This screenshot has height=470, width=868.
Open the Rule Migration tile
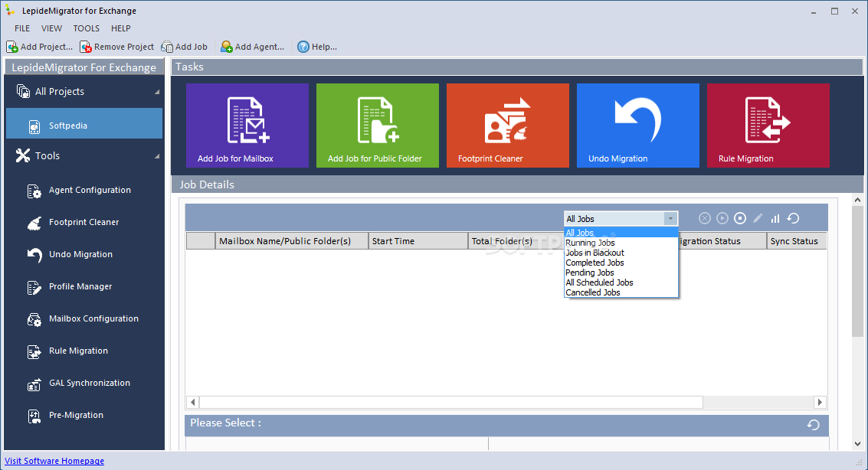click(x=768, y=126)
